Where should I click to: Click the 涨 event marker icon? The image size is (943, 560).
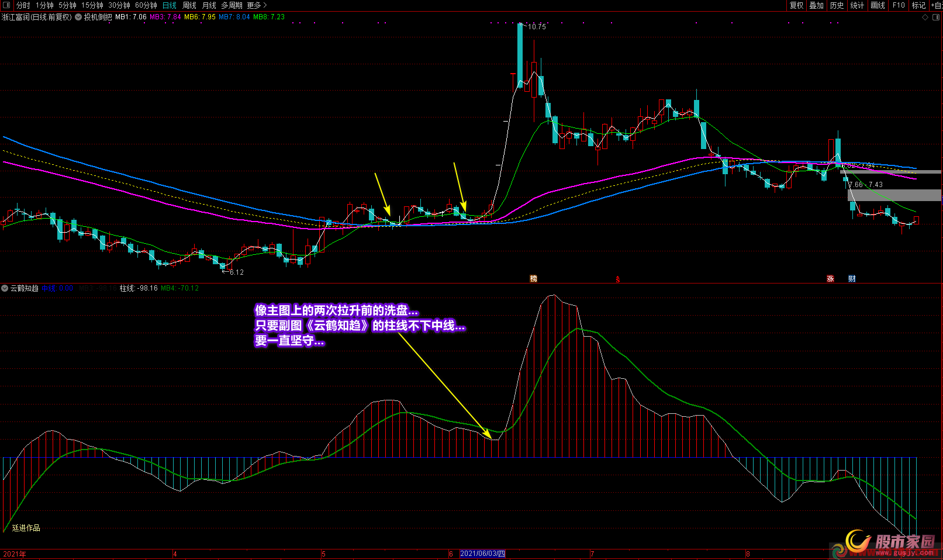(830, 279)
